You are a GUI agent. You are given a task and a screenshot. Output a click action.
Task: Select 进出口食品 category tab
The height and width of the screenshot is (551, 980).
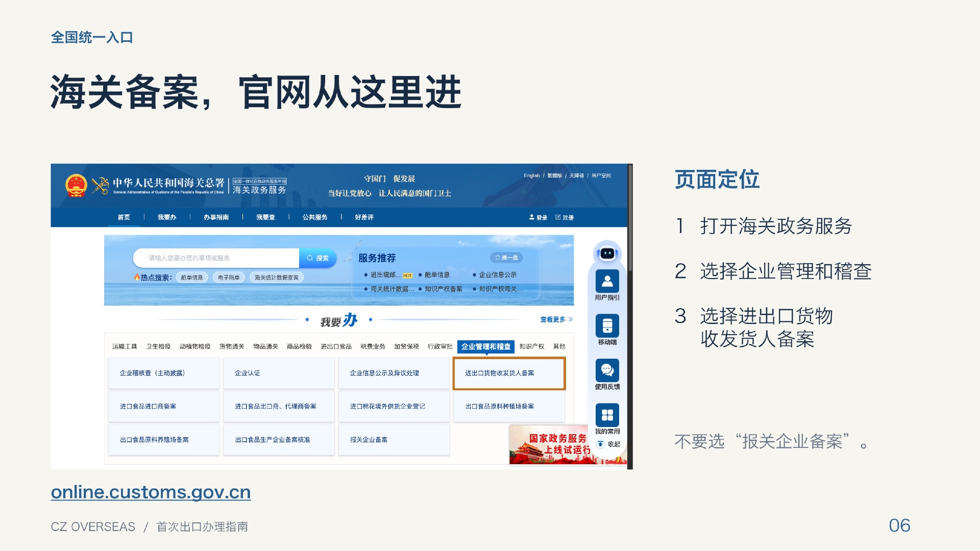click(336, 346)
